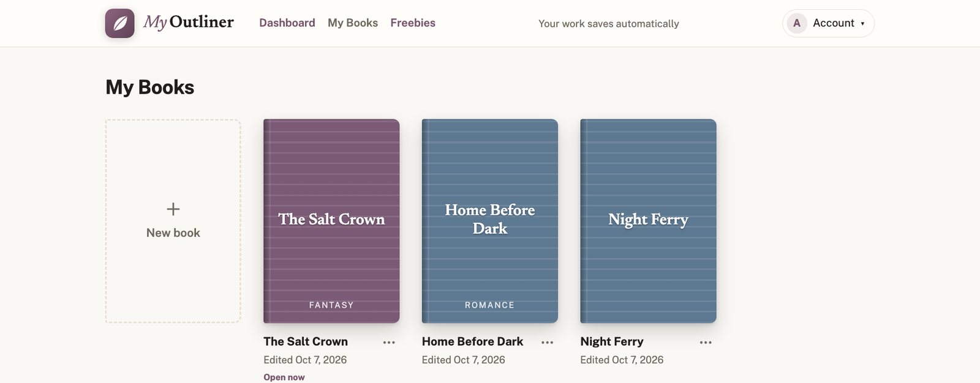Image resolution: width=980 pixels, height=383 pixels.
Task: Click the My Books page heading
Action: point(150,87)
